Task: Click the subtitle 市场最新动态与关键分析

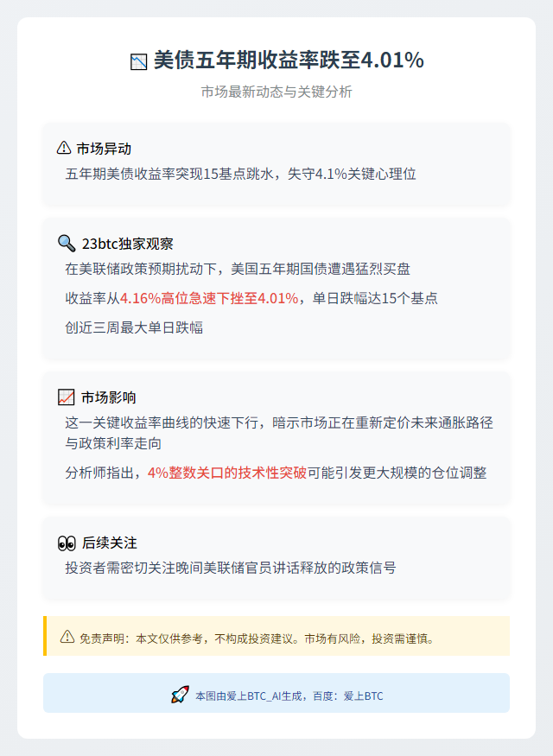Action: tap(276, 92)
